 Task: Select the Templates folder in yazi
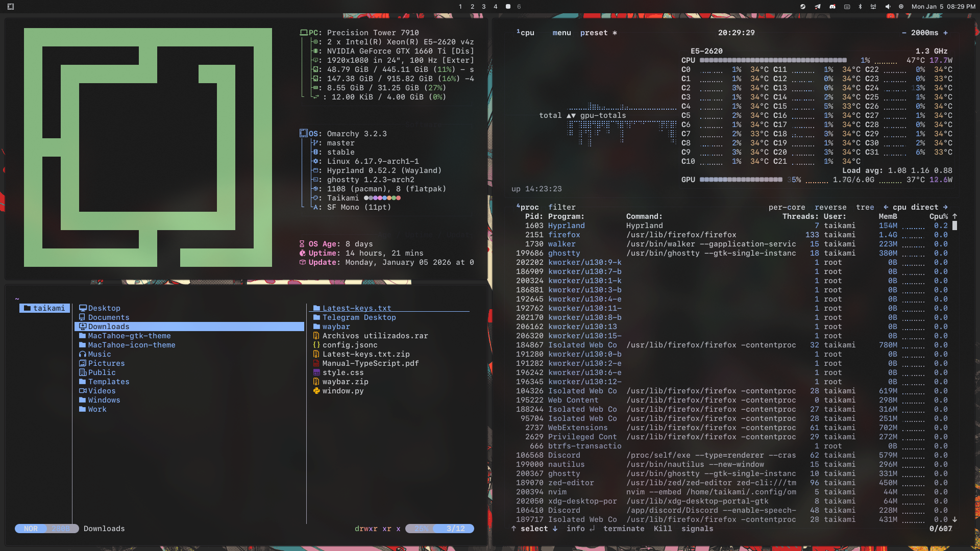(x=189, y=382)
